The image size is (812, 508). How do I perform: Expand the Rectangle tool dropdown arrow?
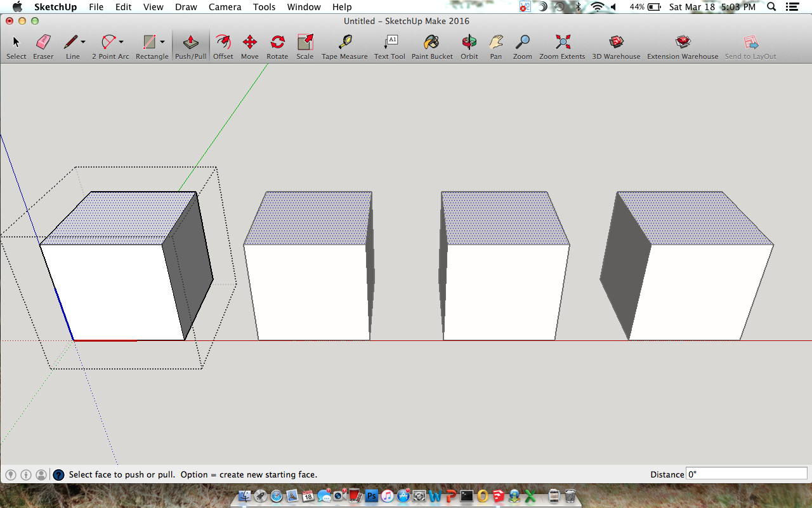162,43
